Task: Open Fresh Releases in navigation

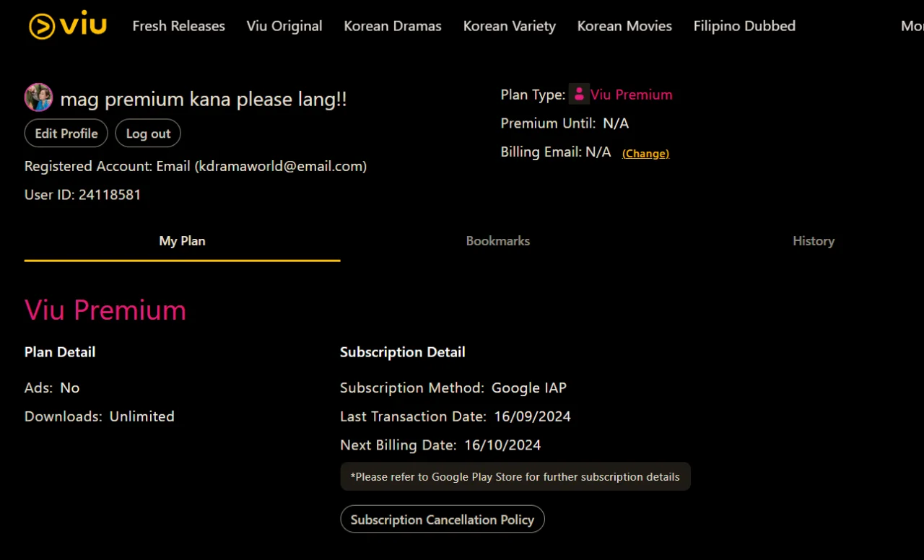Action: pos(178,26)
